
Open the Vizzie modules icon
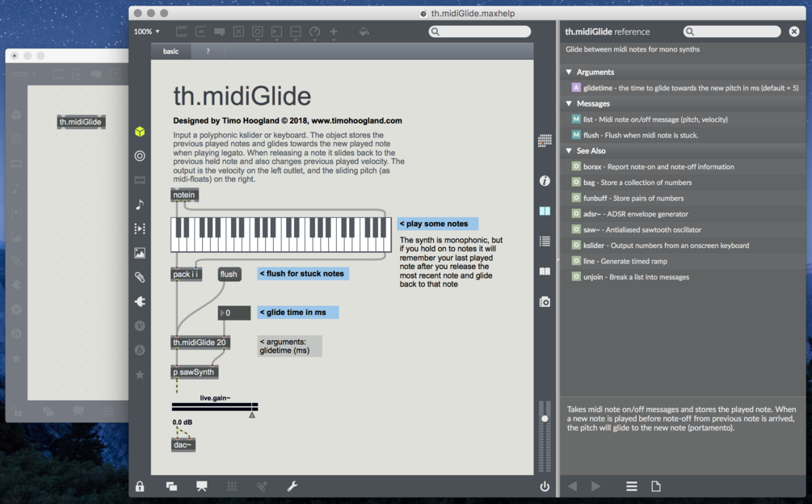140,326
